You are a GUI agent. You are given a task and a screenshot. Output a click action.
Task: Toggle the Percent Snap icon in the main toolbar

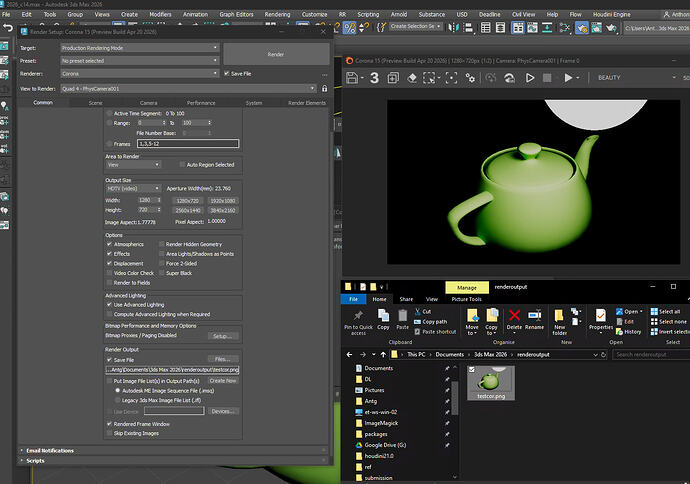pyautogui.click(x=349, y=28)
